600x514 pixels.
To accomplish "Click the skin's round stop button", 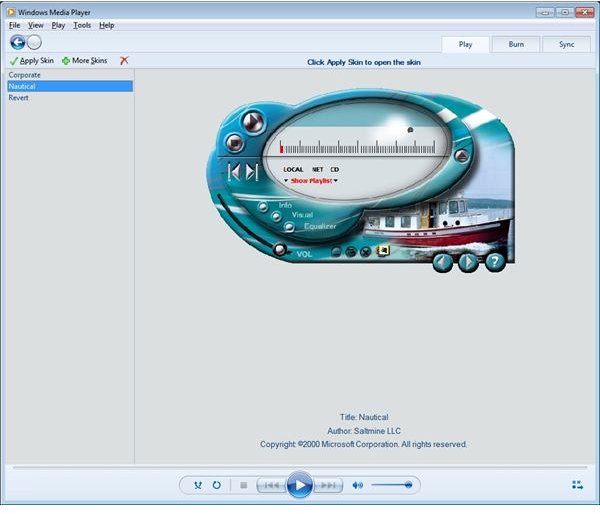I will 235,143.
